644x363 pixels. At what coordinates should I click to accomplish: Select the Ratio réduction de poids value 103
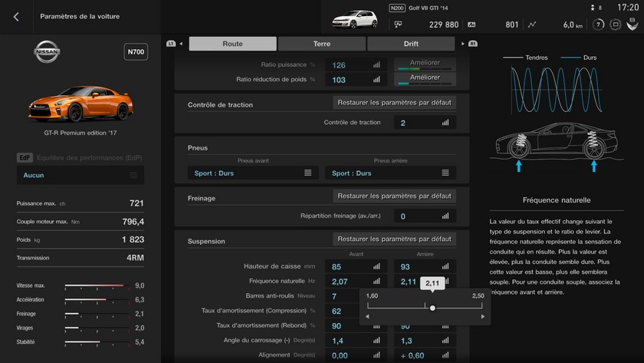pos(339,80)
